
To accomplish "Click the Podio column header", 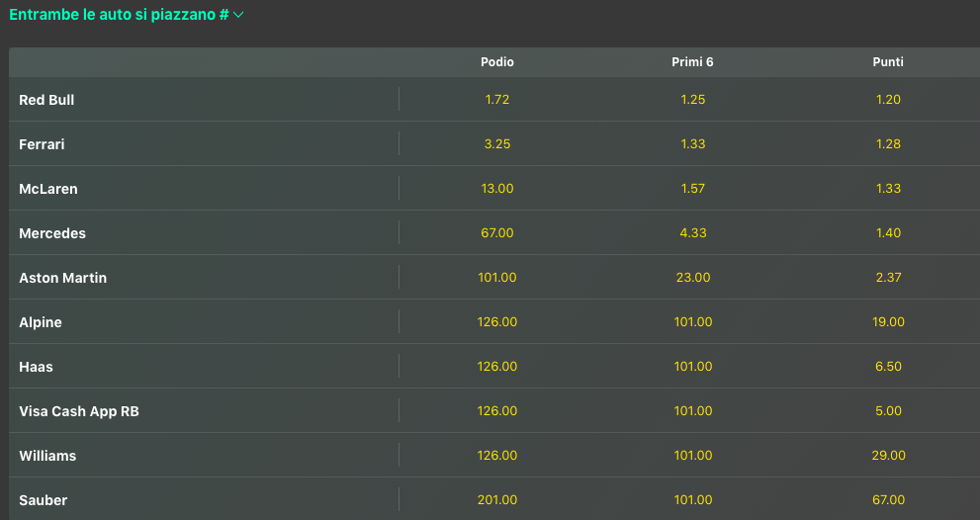I will coord(497,62).
